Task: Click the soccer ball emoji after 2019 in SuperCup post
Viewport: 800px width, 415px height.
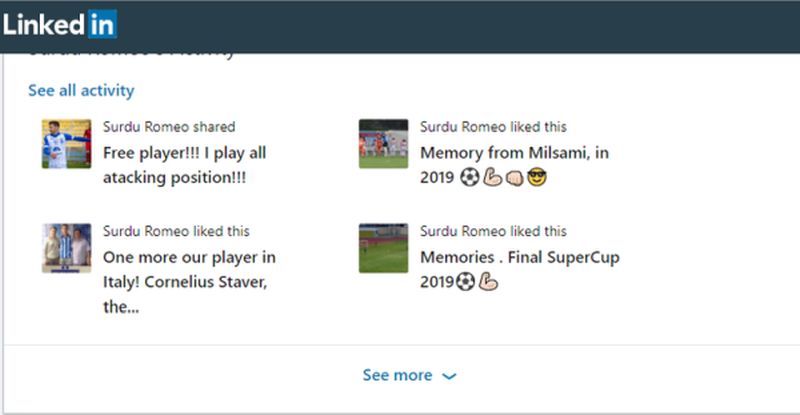Action: point(466,283)
